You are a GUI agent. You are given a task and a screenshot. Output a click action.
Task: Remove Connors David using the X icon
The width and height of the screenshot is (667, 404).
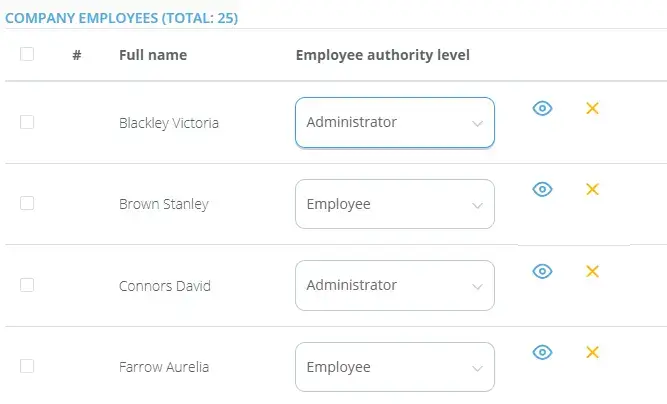tap(592, 271)
